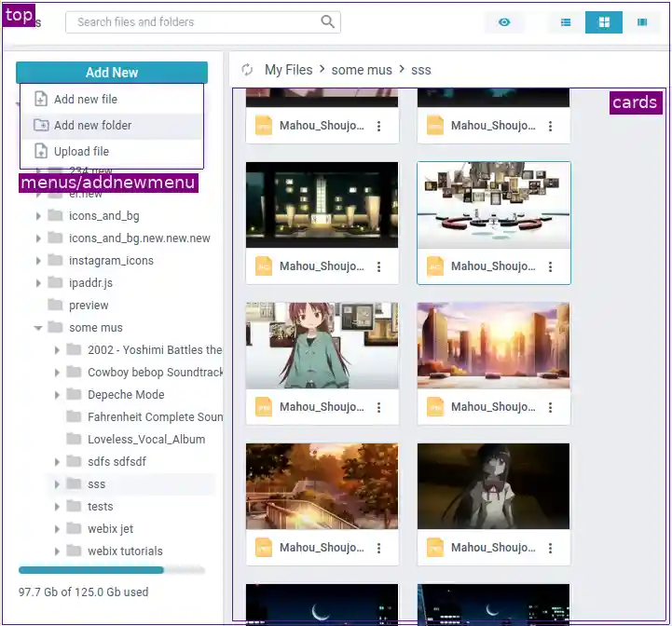Open menu of topmost right card
This screenshot has width=672, height=626.
coord(550,126)
